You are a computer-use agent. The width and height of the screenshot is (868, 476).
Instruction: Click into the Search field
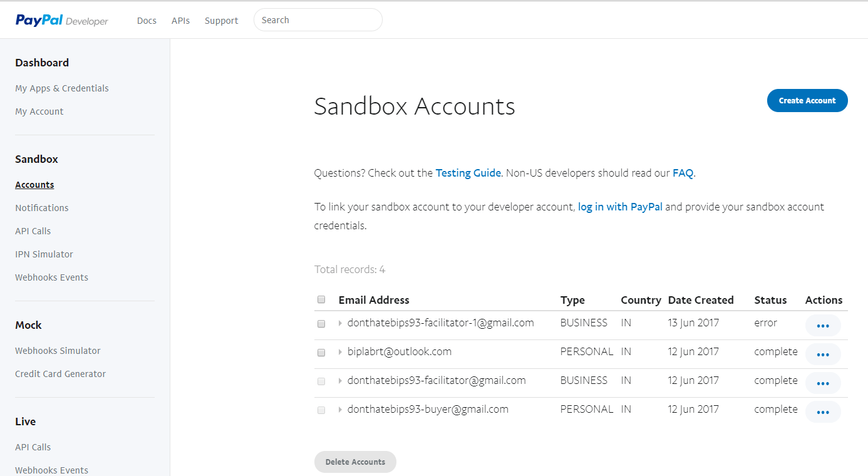318,20
